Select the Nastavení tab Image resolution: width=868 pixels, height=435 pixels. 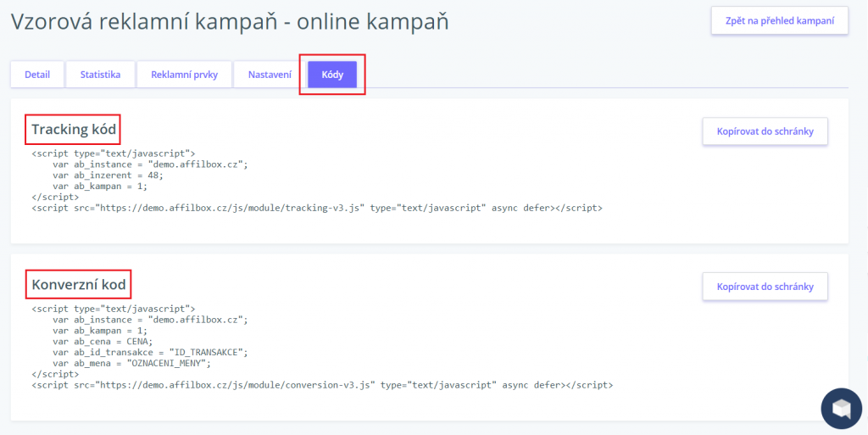coord(270,75)
